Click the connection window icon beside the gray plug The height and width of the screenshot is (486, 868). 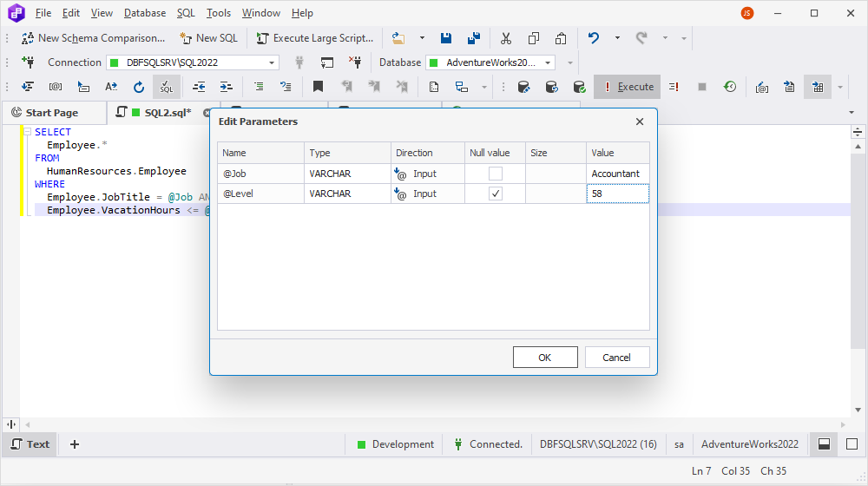pyautogui.click(x=327, y=62)
